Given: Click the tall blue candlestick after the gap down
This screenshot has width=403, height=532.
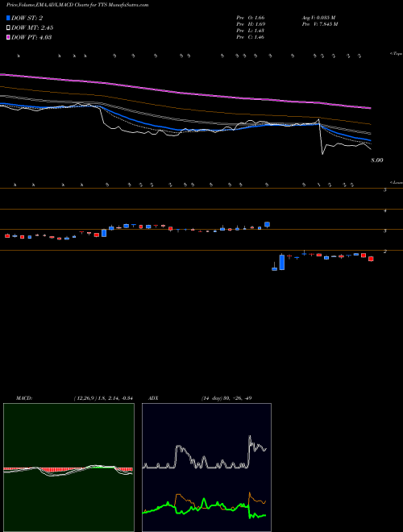Looking at the screenshot, I should (x=282, y=263).
